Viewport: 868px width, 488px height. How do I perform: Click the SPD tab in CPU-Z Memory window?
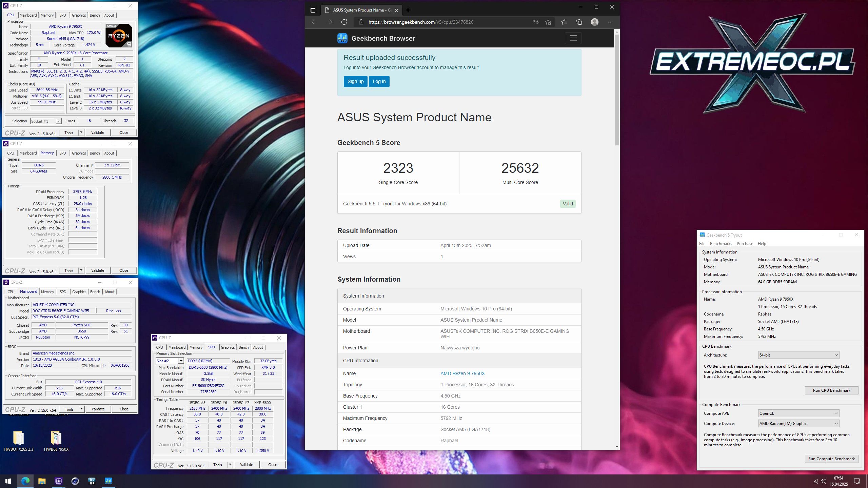tap(63, 153)
